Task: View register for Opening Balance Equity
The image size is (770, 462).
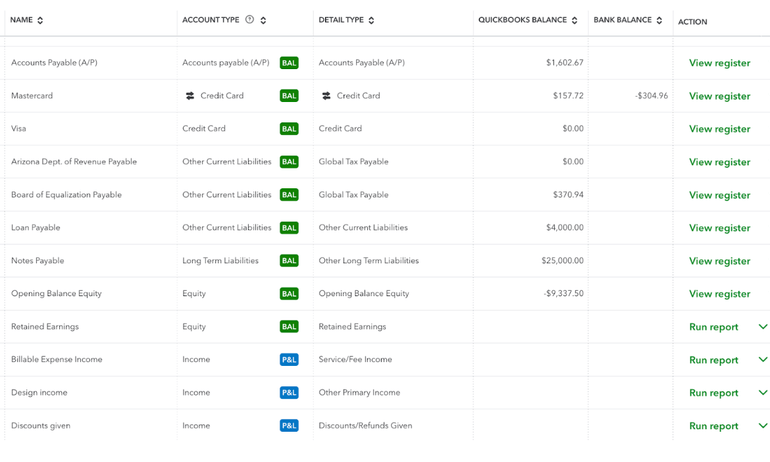Action: click(x=719, y=294)
